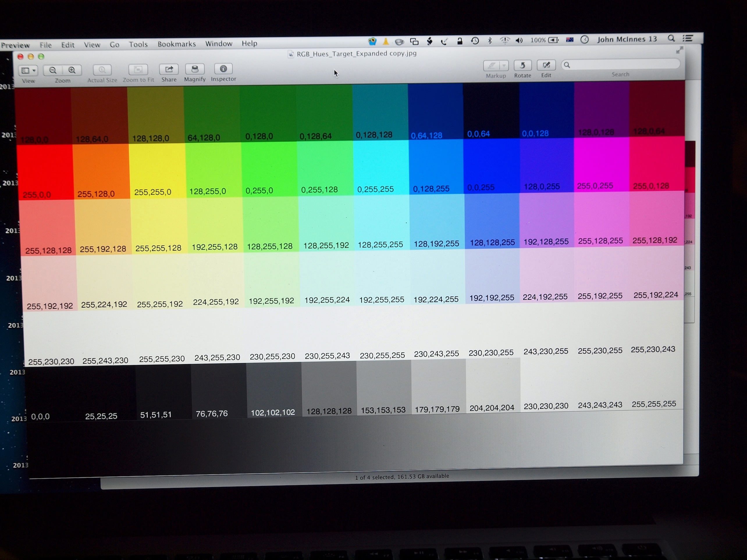The height and width of the screenshot is (560, 747).
Task: Expand the Markup tool dropdown arrow
Action: [504, 65]
